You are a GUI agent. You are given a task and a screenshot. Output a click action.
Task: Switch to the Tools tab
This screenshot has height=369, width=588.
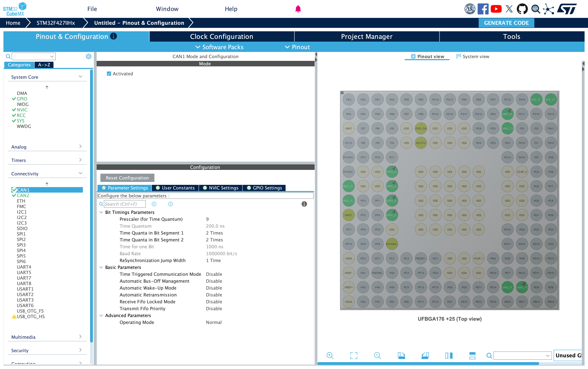[512, 36]
